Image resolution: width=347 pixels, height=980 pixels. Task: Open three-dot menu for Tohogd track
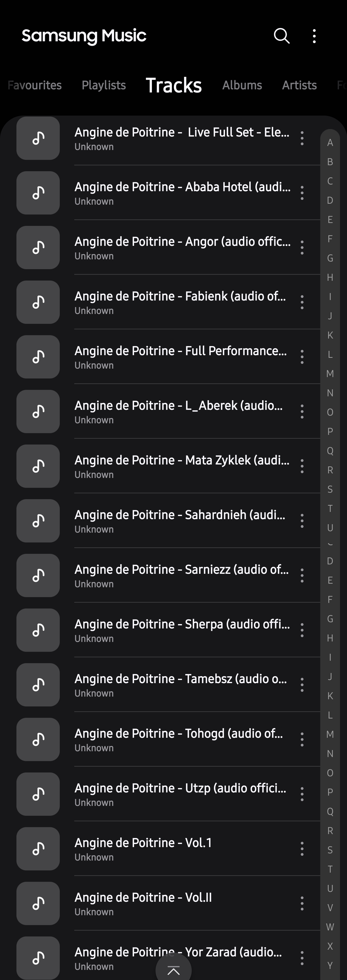[x=302, y=739]
